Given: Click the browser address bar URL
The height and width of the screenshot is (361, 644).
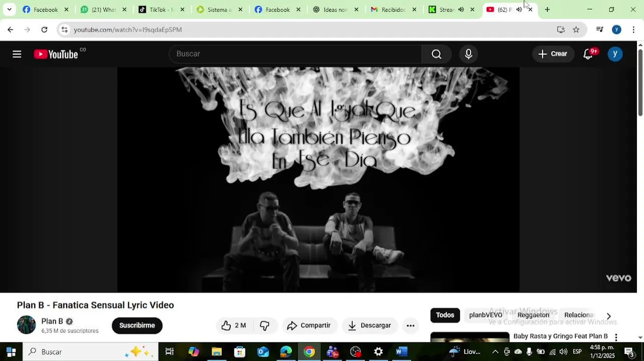Looking at the screenshot, I should click(128, 30).
